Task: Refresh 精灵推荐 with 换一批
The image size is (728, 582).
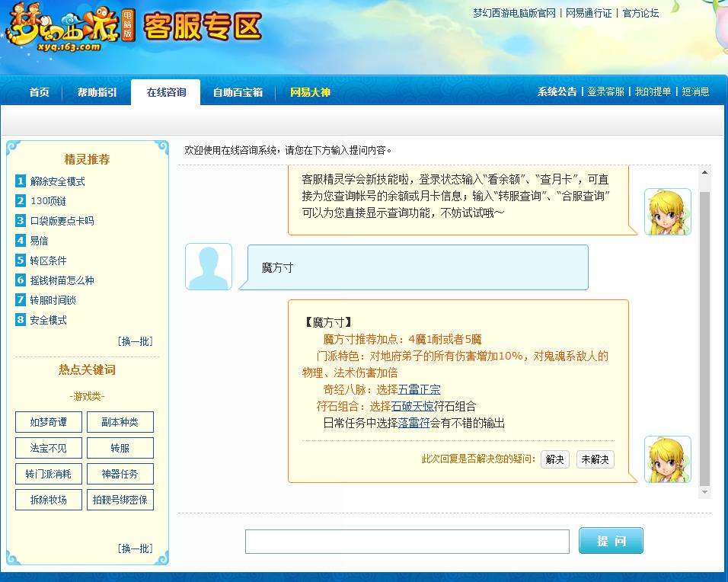Action: tap(135, 341)
